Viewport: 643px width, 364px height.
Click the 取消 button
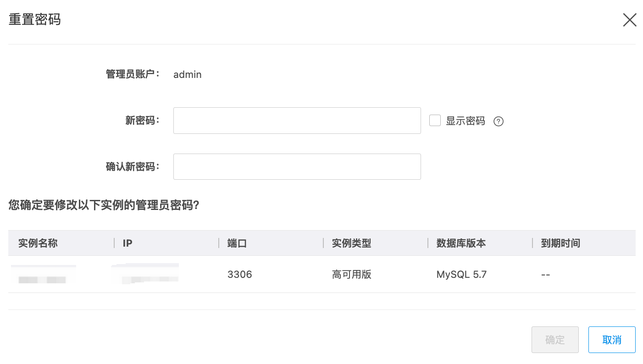(x=611, y=340)
